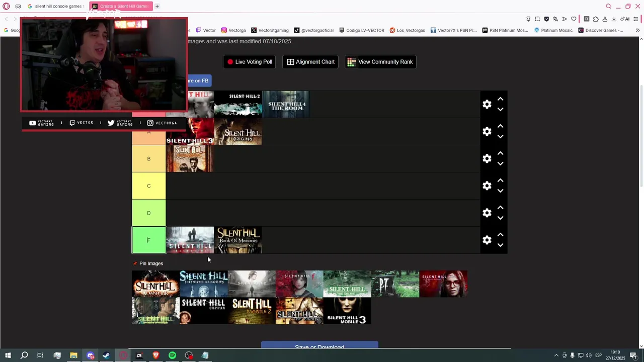Click the B tier color label
The height and width of the screenshot is (362, 644).
[x=148, y=159]
